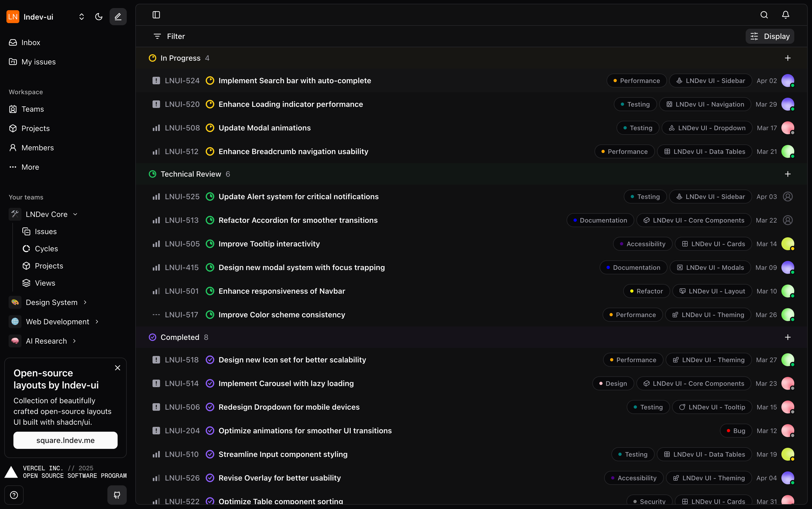Viewport: 812px width, 509px height.
Task: Open Cycles under LNDev Core
Action: (46, 248)
